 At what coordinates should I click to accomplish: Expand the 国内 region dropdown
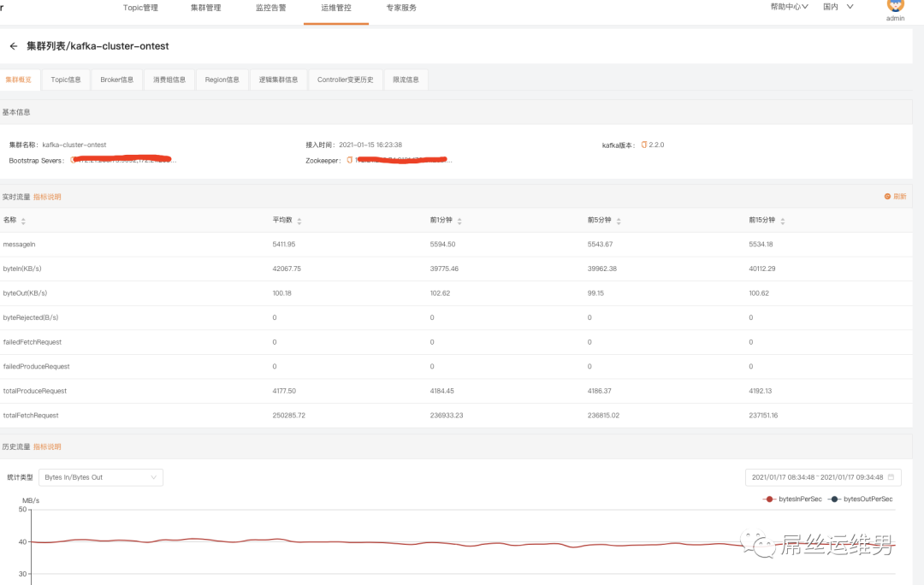point(838,7)
